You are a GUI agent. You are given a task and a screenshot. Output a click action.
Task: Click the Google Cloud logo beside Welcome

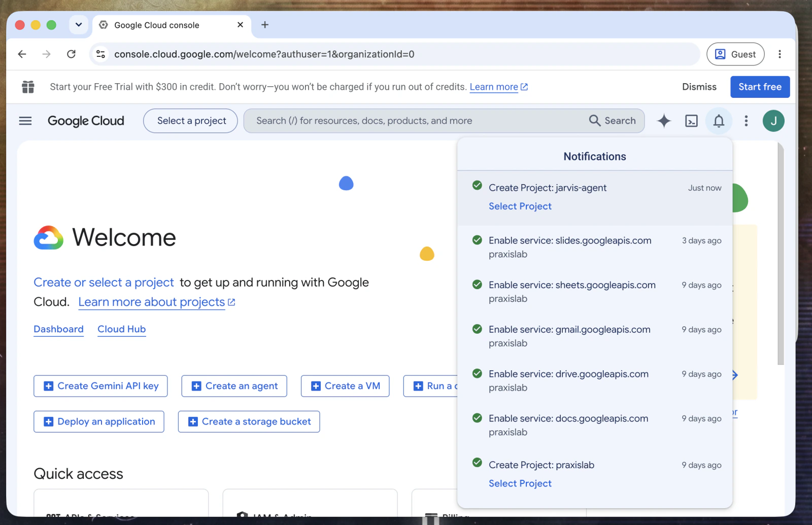click(x=49, y=237)
